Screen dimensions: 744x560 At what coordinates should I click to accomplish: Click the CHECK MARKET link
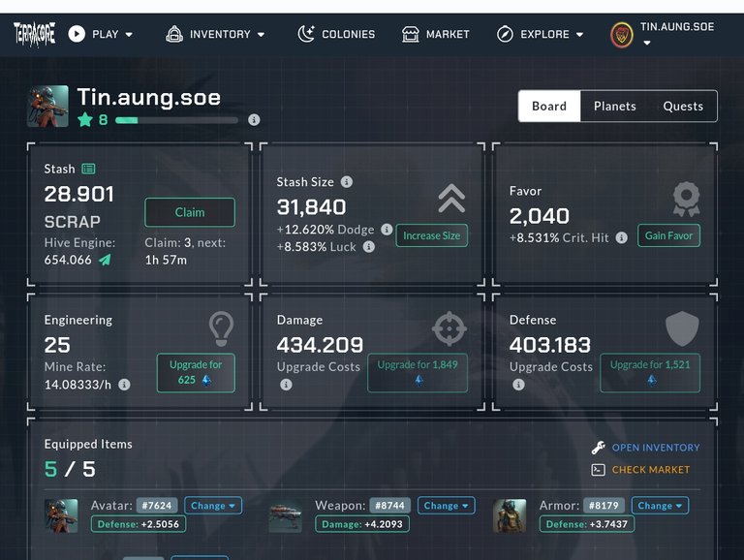[651, 469]
